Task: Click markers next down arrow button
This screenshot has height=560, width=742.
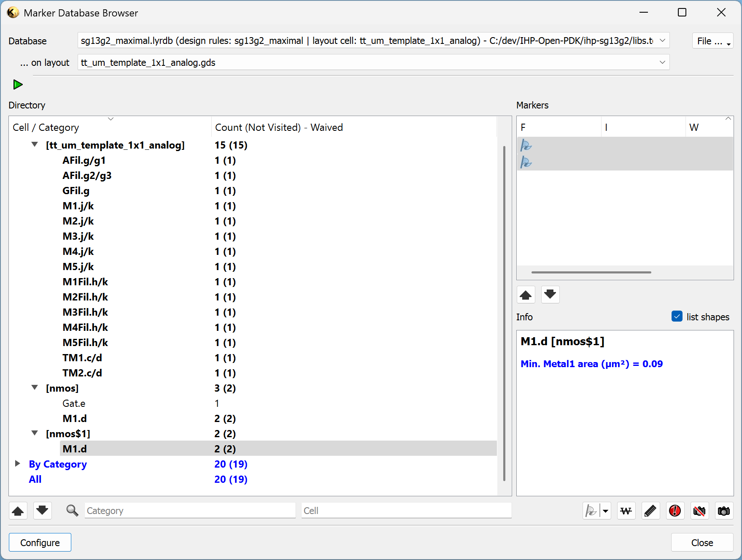Action: (x=550, y=295)
